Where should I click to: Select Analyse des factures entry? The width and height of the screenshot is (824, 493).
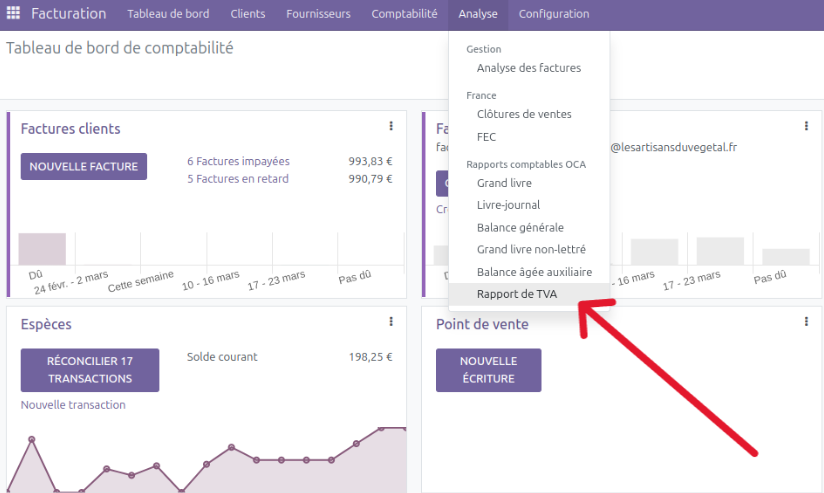point(529,68)
